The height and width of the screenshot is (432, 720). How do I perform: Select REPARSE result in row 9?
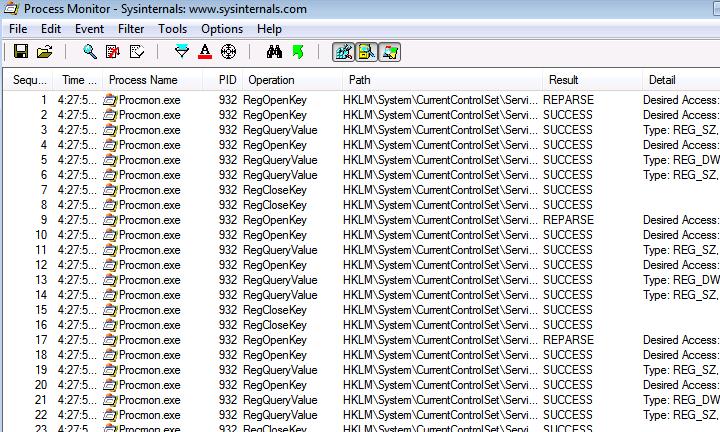coord(568,220)
